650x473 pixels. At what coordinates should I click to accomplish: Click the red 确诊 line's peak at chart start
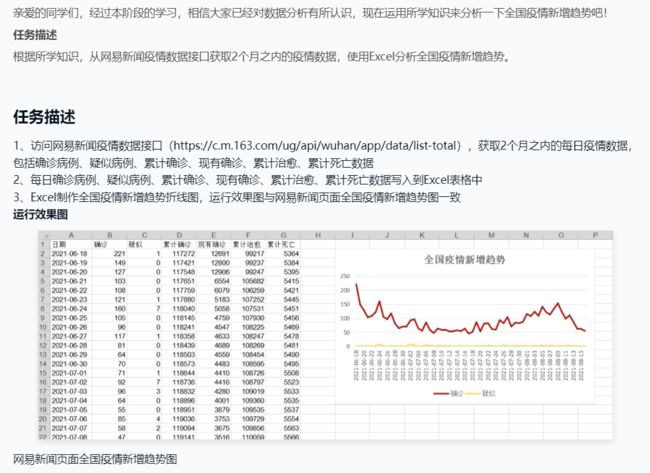point(357,284)
